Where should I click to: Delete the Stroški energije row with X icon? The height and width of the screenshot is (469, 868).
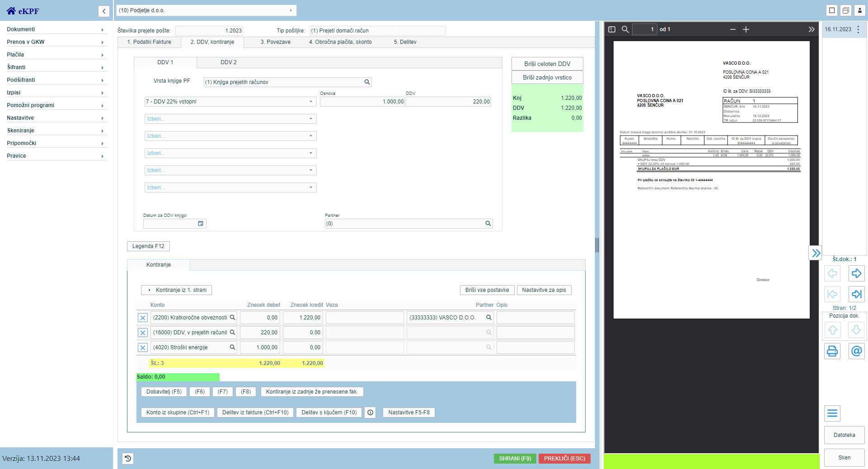(x=143, y=347)
